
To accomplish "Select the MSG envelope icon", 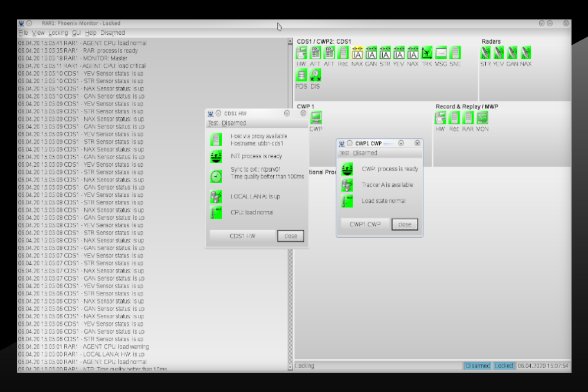I will click(x=441, y=52).
